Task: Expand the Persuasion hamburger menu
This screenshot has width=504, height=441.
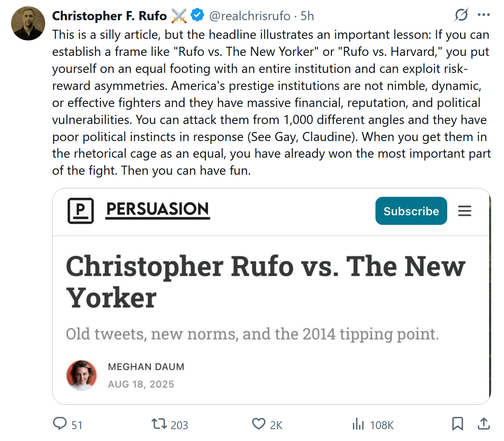Action: (465, 211)
